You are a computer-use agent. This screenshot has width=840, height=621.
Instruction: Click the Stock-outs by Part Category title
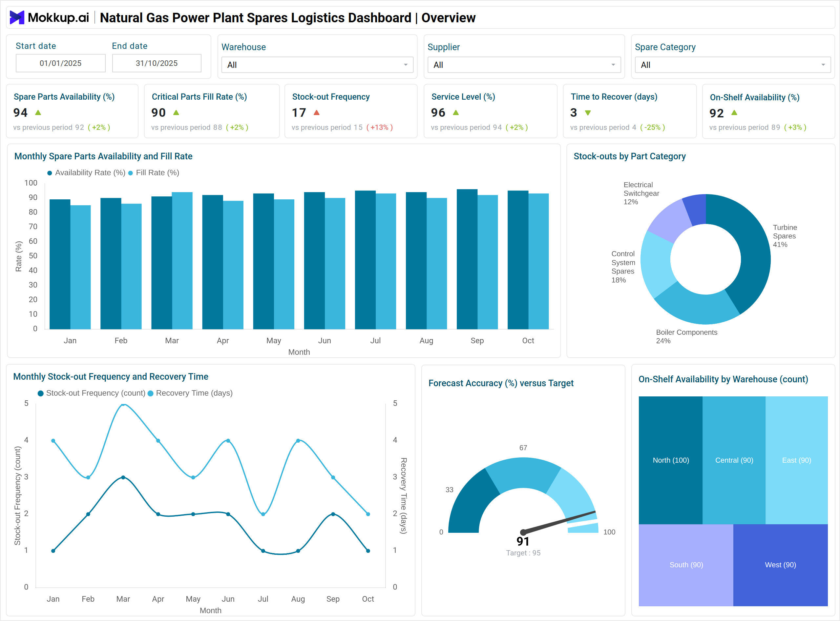[x=630, y=156]
